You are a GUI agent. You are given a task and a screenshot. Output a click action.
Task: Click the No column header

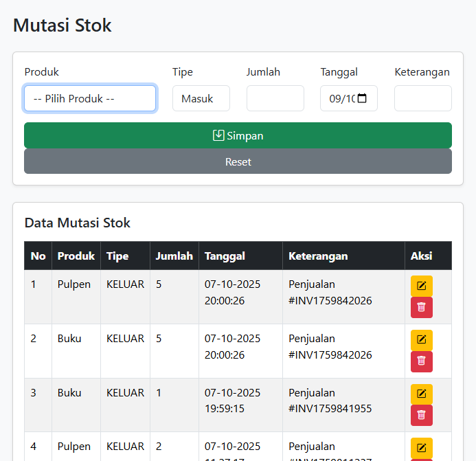click(38, 256)
